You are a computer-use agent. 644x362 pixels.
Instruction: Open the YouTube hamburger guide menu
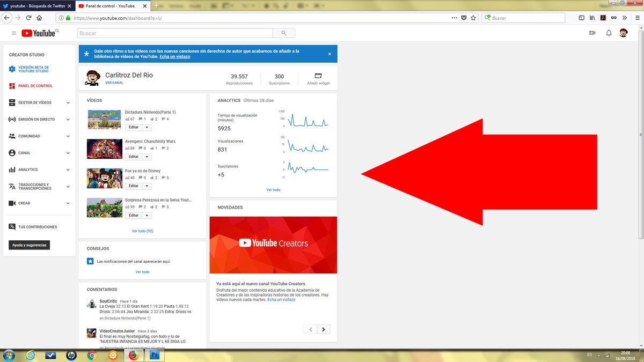coord(14,33)
